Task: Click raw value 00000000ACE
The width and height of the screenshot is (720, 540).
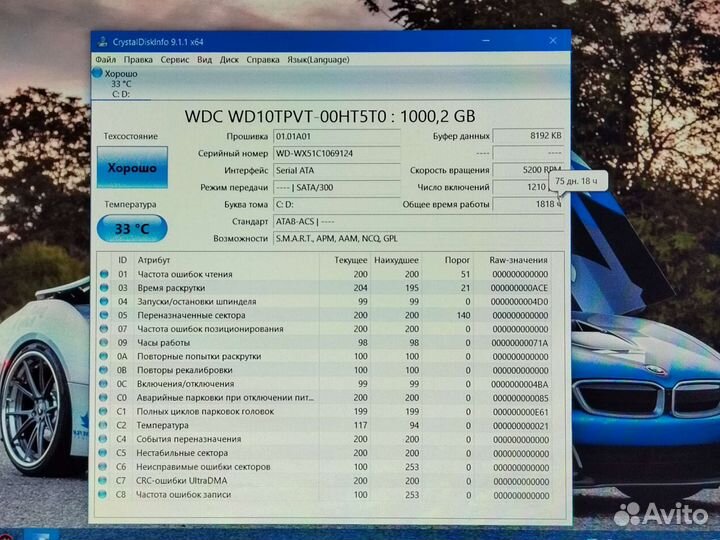Action: 519,288
